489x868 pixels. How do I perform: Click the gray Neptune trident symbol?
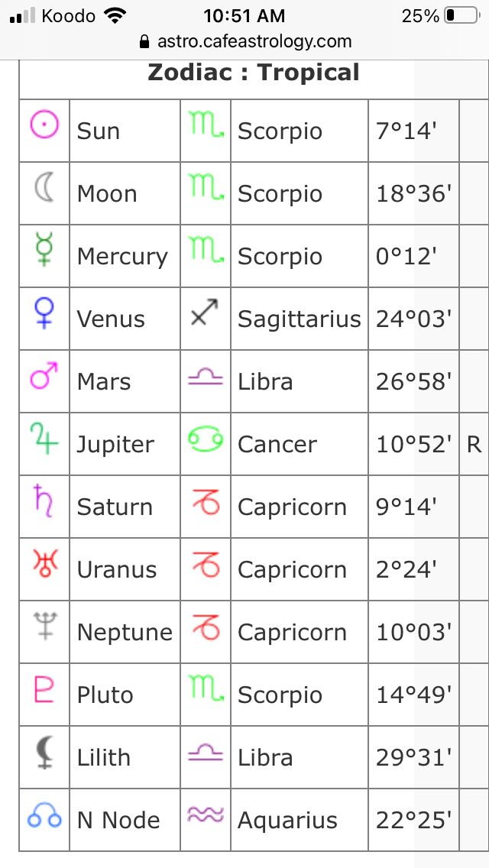pos(44,626)
